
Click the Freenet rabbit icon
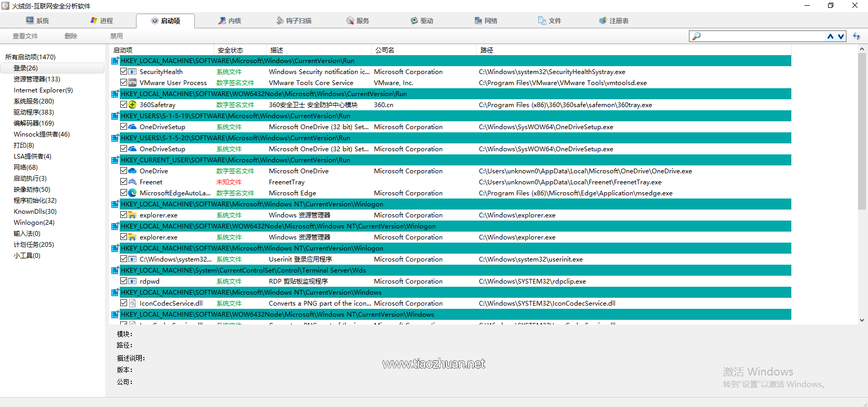pyautogui.click(x=132, y=182)
